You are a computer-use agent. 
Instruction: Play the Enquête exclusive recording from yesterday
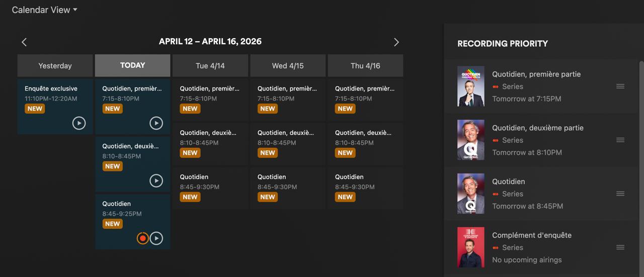(79, 123)
